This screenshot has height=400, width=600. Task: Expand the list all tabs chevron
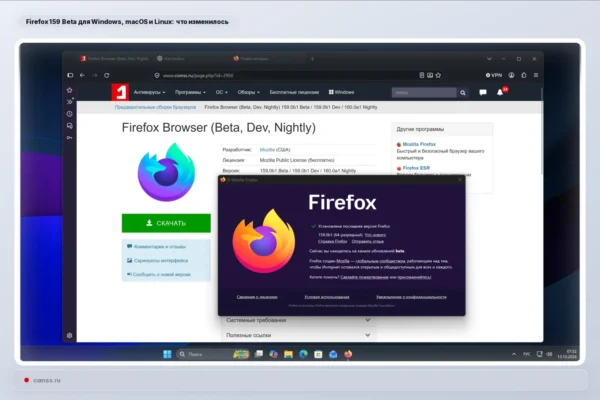tap(489, 59)
